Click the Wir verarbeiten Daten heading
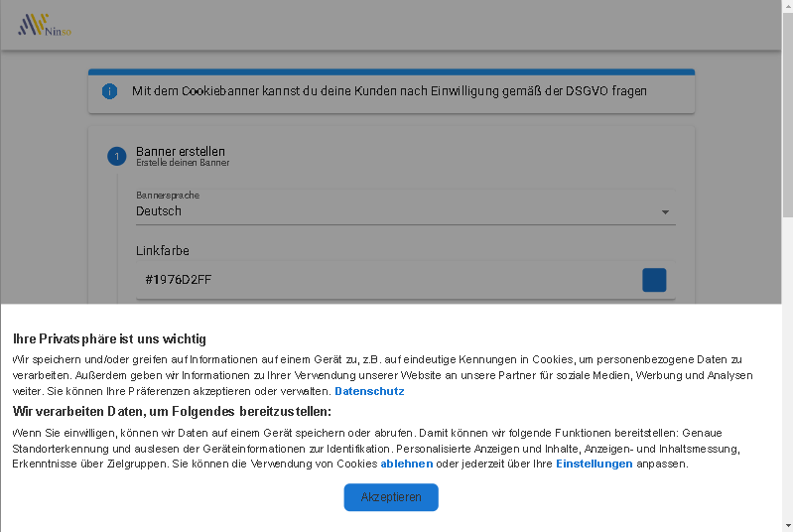 pyautogui.click(x=172, y=411)
